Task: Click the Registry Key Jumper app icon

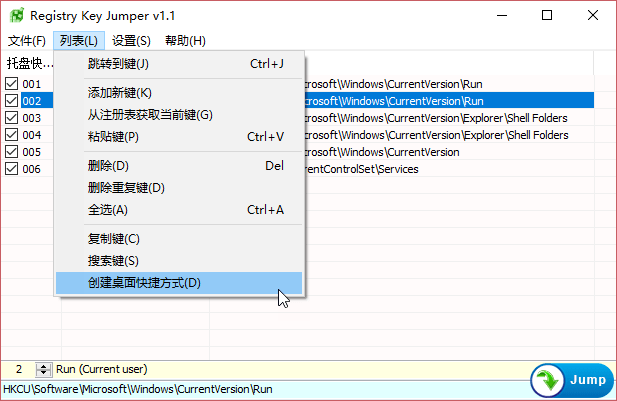Action: [17, 15]
